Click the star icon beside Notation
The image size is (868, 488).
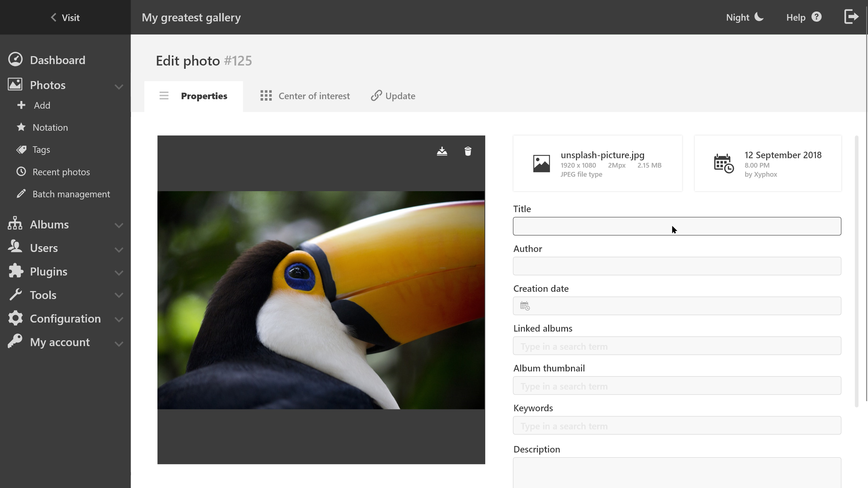[21, 127]
